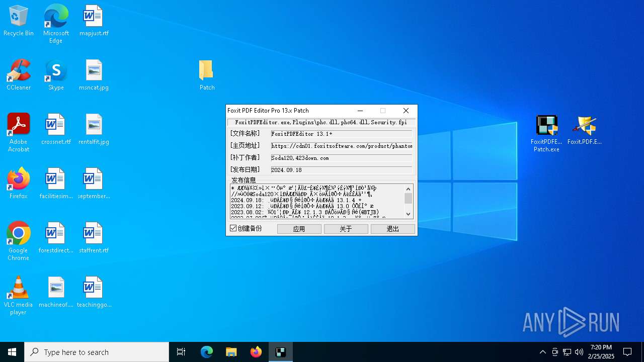
Task: Select the staffrent.rtf document icon
Action: point(94,238)
